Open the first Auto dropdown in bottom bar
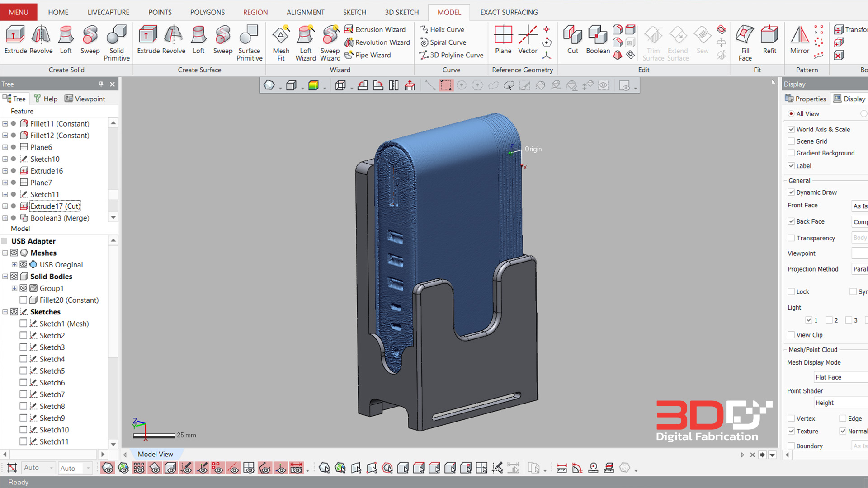 click(x=38, y=468)
